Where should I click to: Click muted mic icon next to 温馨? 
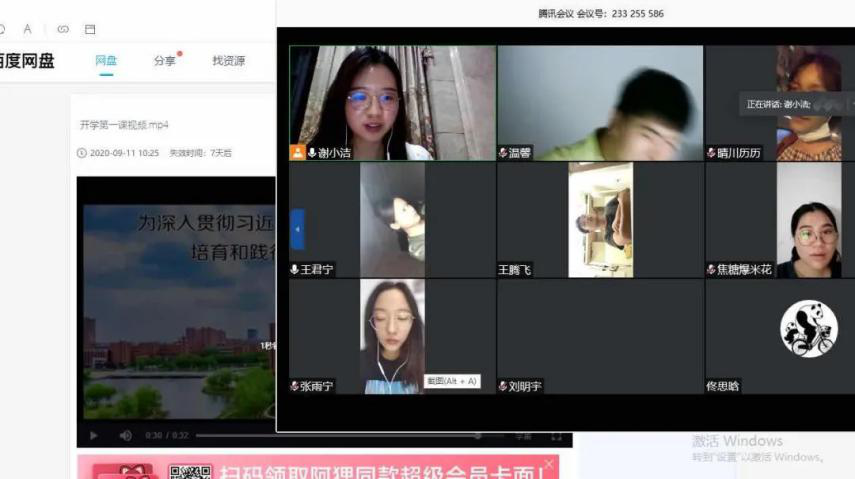tap(503, 153)
